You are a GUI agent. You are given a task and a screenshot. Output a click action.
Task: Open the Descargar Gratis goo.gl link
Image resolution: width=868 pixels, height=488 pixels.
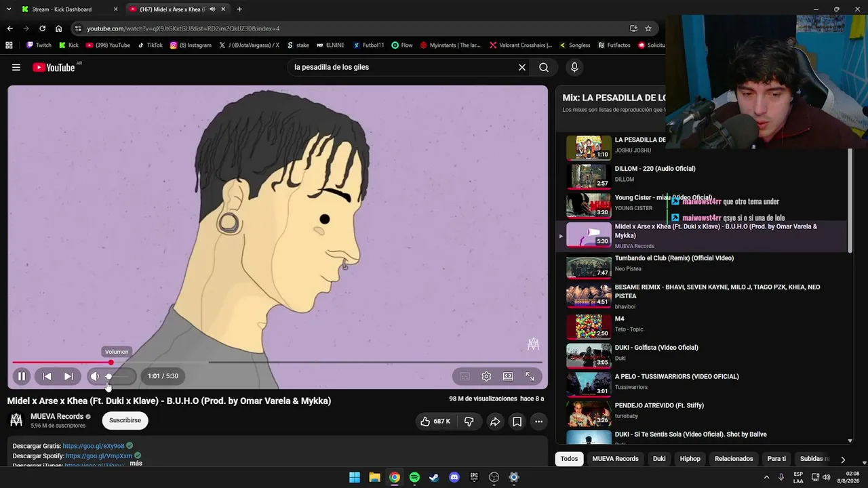[94, 446]
